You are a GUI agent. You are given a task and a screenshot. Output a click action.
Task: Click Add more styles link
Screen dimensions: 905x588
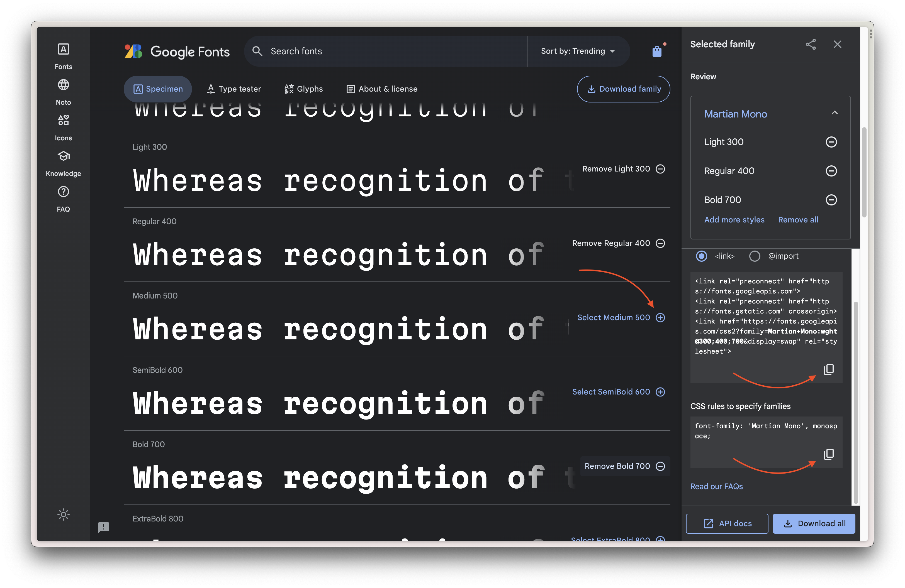tap(734, 220)
